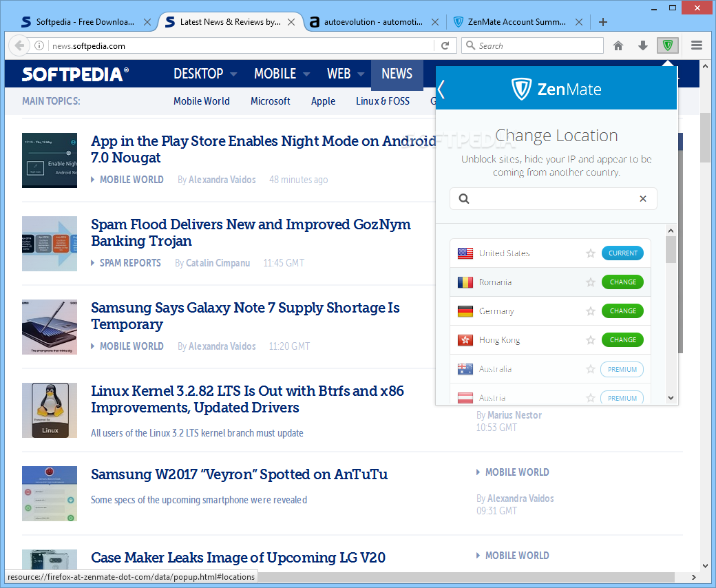Click the Australia flag icon
716x588 pixels.
point(465,369)
